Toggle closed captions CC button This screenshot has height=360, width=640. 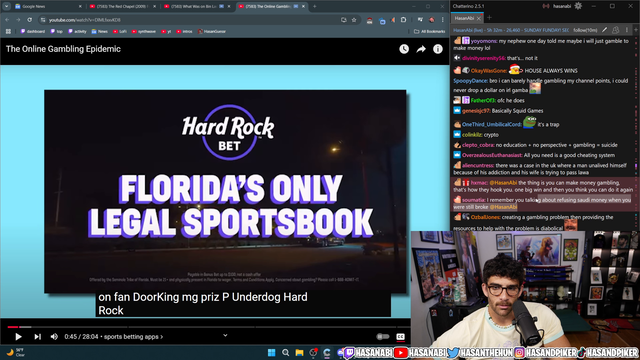tap(400, 337)
